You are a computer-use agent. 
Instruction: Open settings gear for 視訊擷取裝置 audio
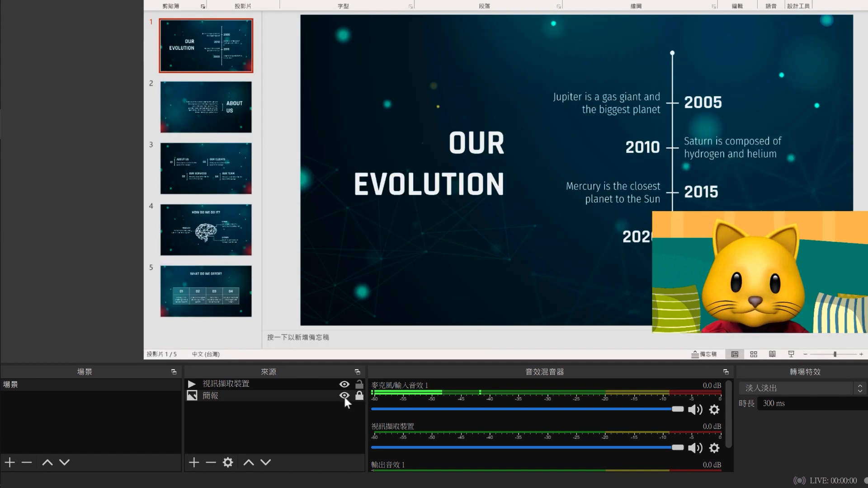pos(714,448)
